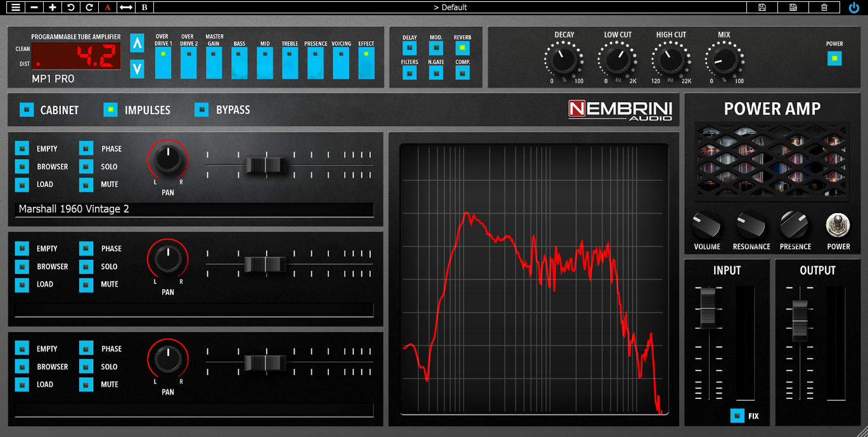Click the delete preset trash icon
Image resolution: width=868 pixels, height=437 pixels.
tap(825, 8)
